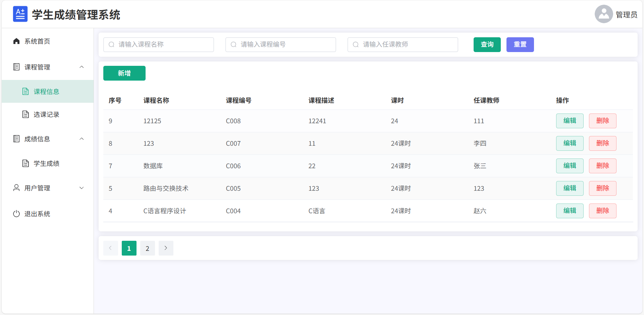Go to page 2 of the course list

(x=147, y=248)
